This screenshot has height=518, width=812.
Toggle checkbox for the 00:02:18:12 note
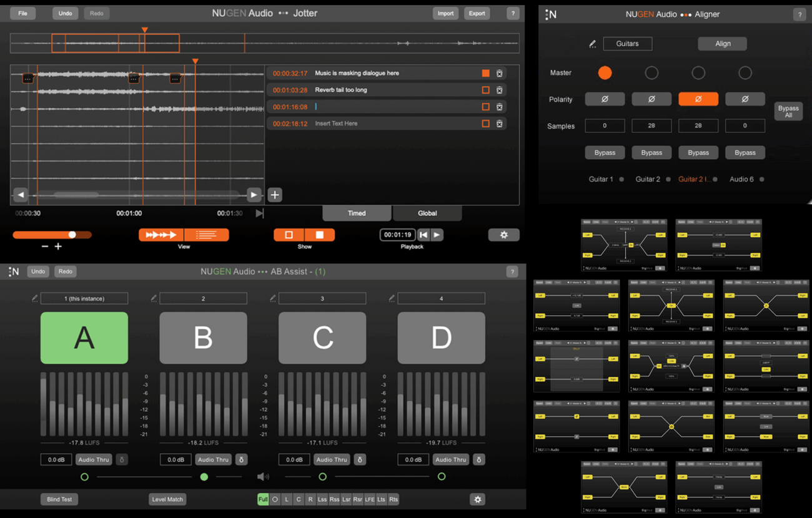(485, 124)
